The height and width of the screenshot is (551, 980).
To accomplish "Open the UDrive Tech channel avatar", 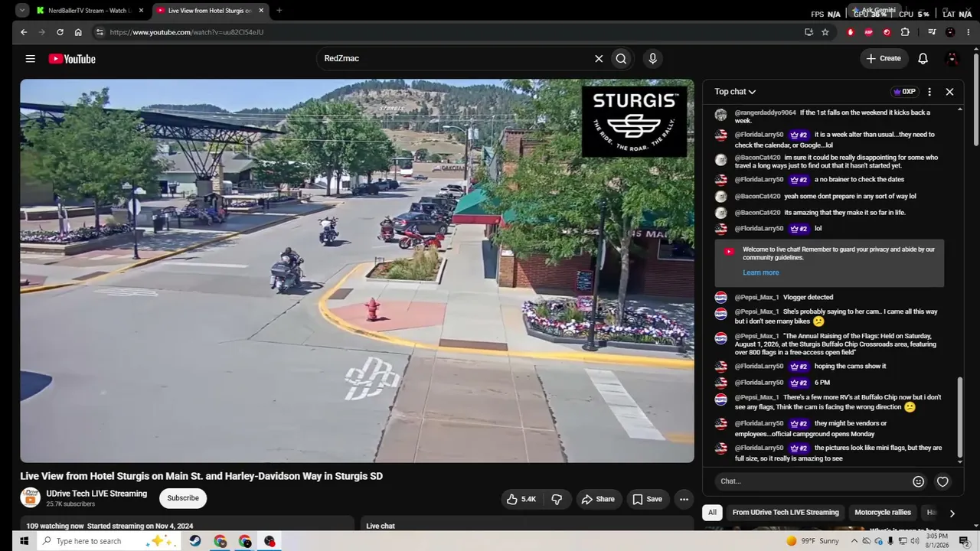I will click(x=31, y=497).
